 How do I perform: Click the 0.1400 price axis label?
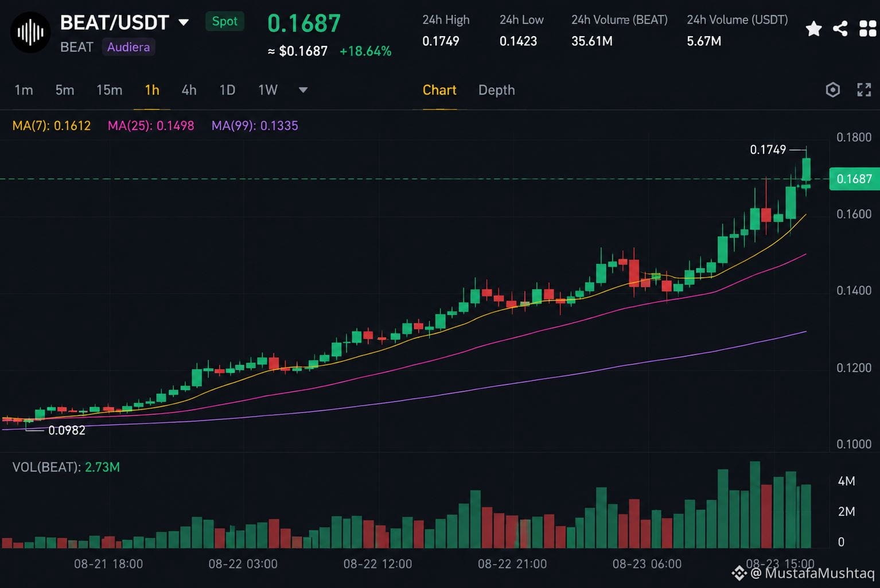click(854, 290)
